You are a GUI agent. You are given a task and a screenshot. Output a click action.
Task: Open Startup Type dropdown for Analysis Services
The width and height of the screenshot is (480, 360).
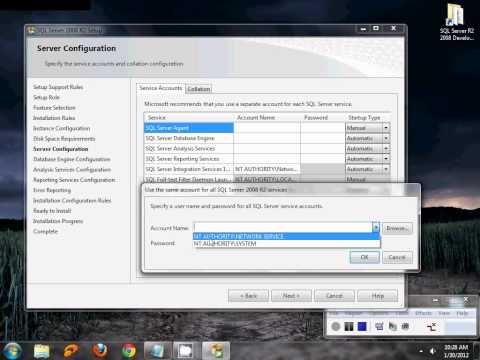pyautogui.click(x=386, y=148)
